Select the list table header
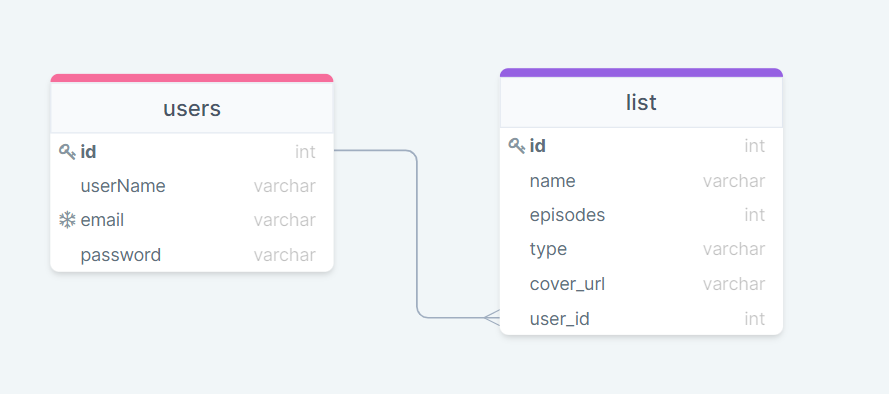The width and height of the screenshot is (889, 394). tap(641, 102)
